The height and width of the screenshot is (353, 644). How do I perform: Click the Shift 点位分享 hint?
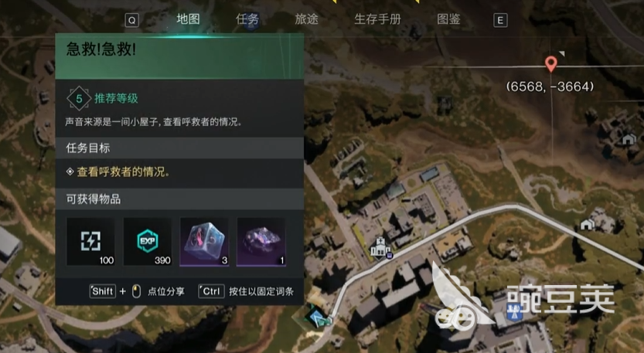coord(137,291)
